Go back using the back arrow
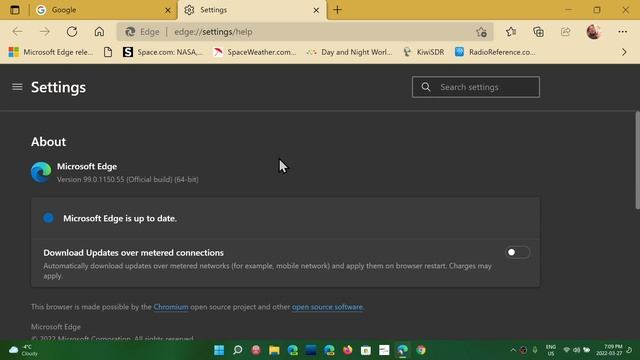This screenshot has width=640, height=360. pos(17,31)
